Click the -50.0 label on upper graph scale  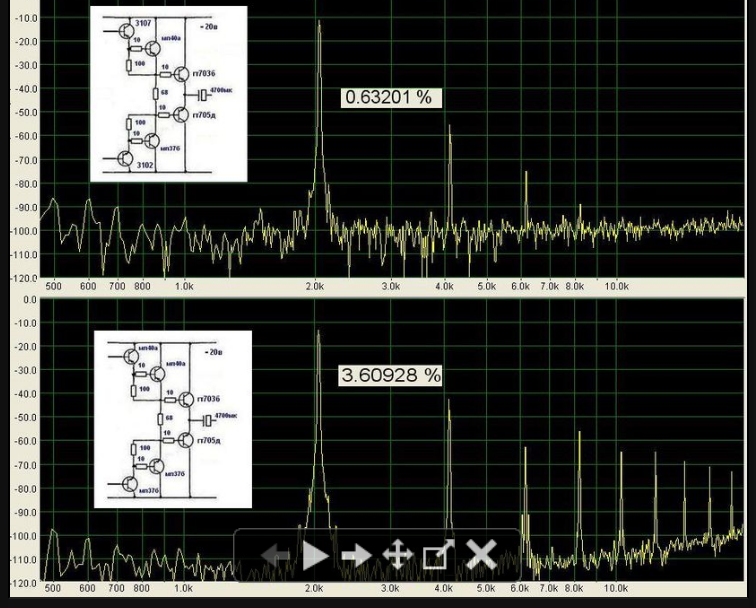(x=27, y=112)
